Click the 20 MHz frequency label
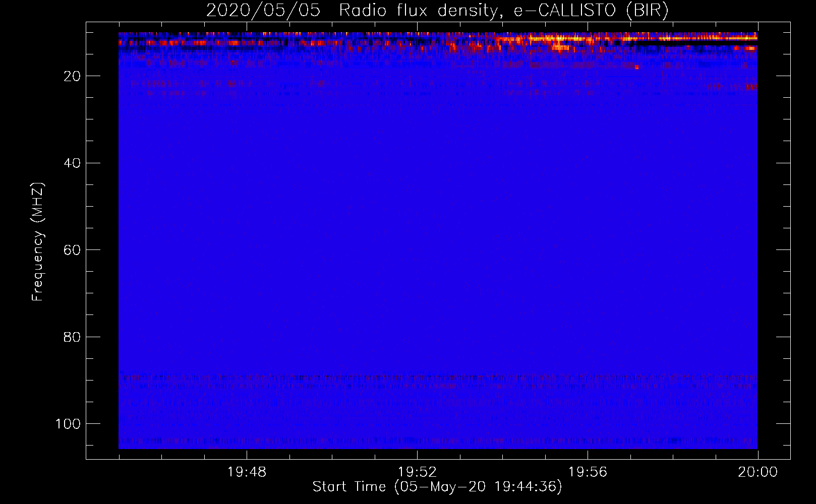 (x=72, y=76)
